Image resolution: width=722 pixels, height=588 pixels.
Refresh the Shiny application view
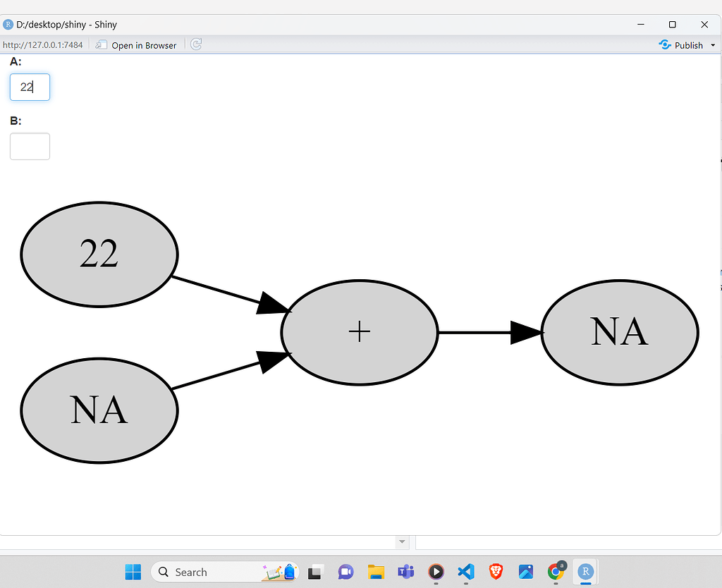tap(195, 44)
